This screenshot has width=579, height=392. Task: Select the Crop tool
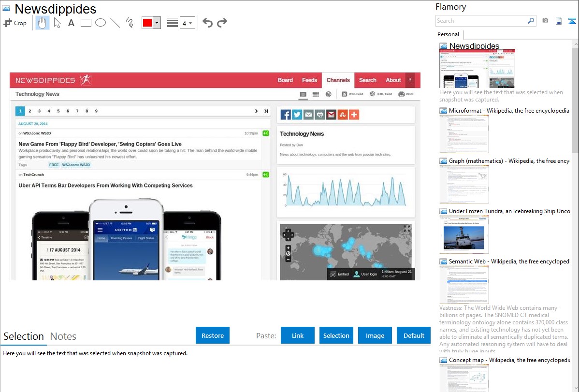15,23
